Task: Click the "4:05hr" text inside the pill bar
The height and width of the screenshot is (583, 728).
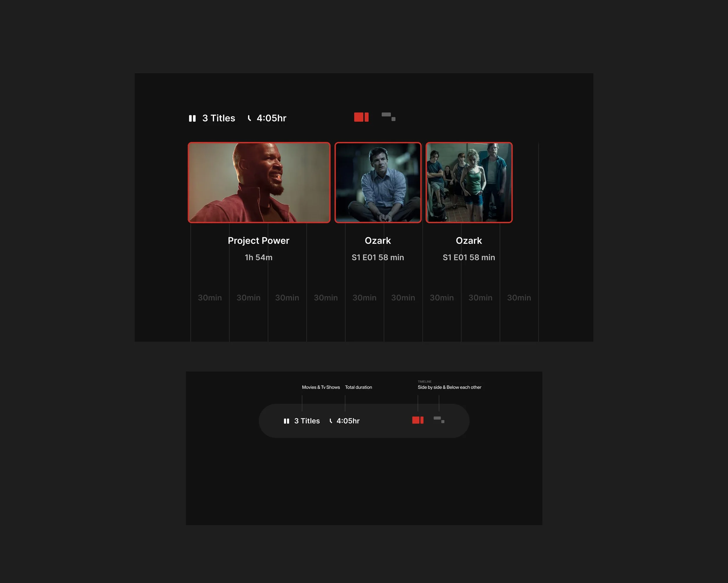Action: tap(348, 421)
